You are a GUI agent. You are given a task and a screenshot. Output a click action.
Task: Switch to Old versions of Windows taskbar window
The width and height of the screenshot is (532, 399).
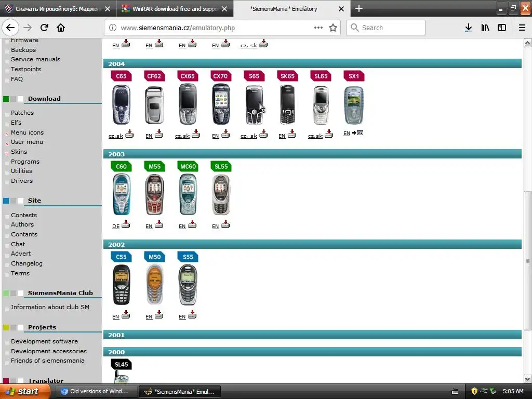coord(96,392)
